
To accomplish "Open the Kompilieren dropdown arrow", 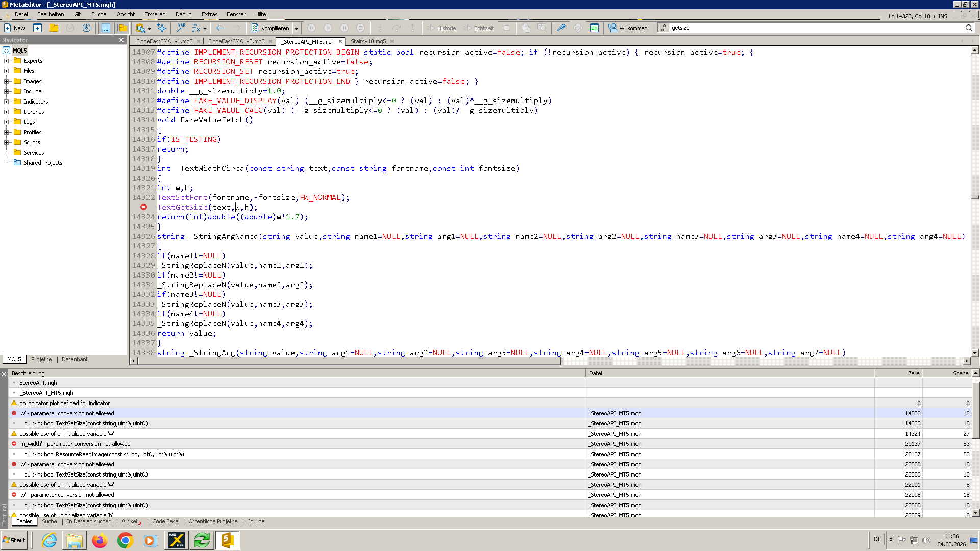I will click(x=296, y=29).
